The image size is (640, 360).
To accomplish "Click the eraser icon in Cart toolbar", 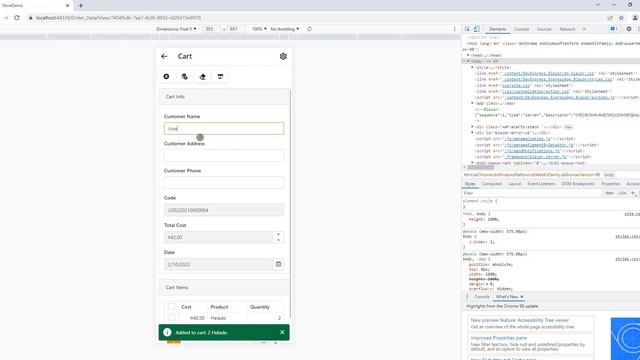I will pyautogui.click(x=202, y=76).
